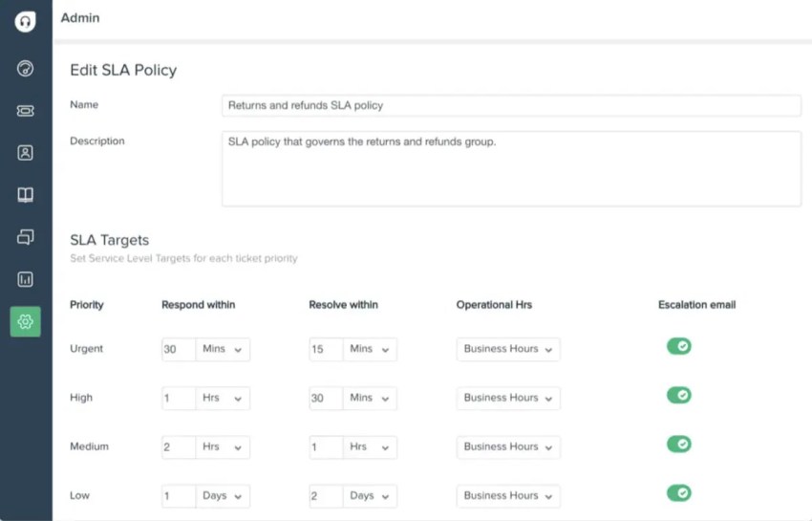Open Medium resolve-within Hrs unit dropdown
The height and width of the screenshot is (521, 812).
[370, 446]
